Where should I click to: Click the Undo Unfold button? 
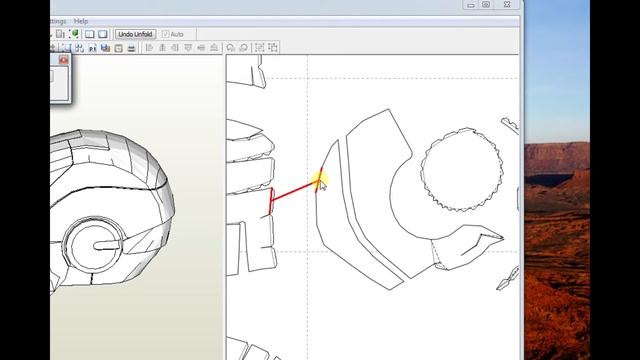coord(136,34)
